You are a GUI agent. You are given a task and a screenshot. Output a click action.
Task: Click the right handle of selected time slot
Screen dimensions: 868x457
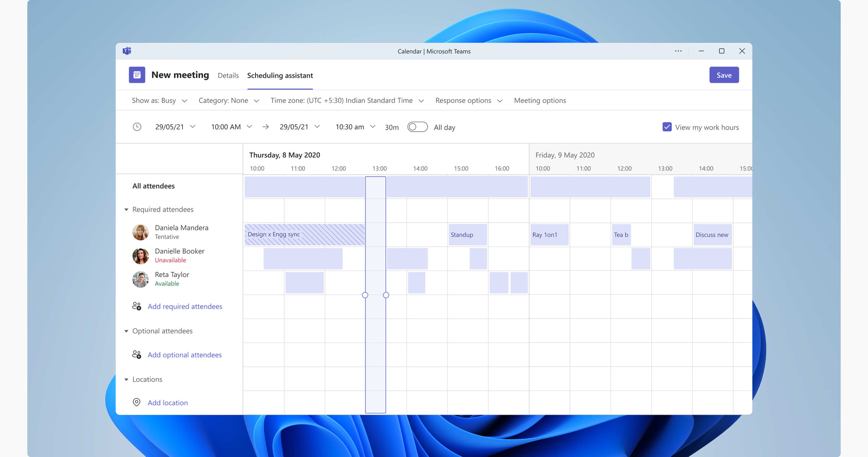(x=386, y=295)
